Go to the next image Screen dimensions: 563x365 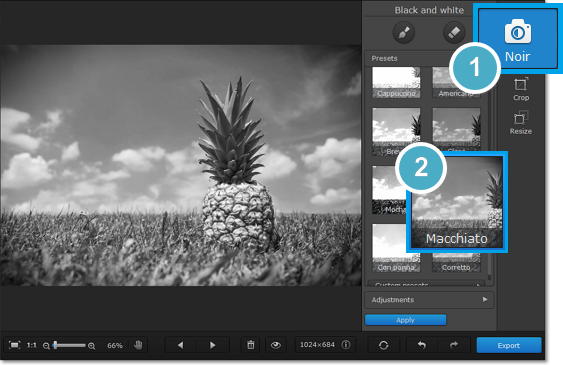pyautogui.click(x=213, y=345)
